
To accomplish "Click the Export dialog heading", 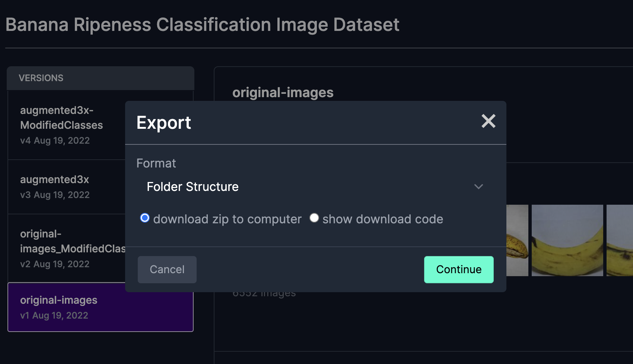I will (164, 123).
